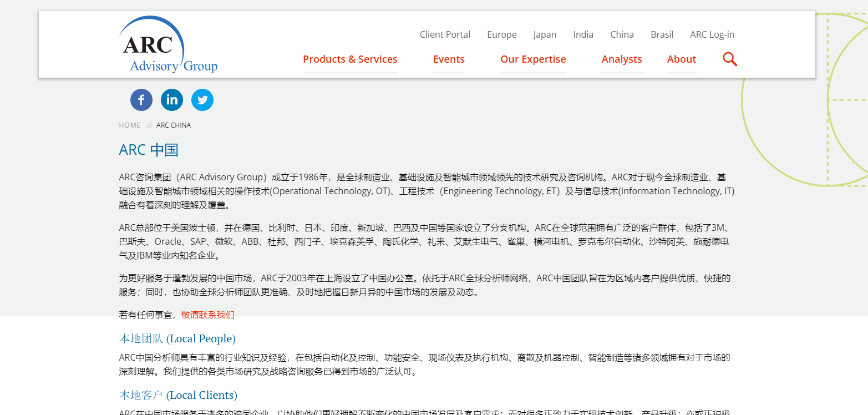This screenshot has height=415, width=868.
Task: Open the Our Expertise menu
Action: point(533,59)
